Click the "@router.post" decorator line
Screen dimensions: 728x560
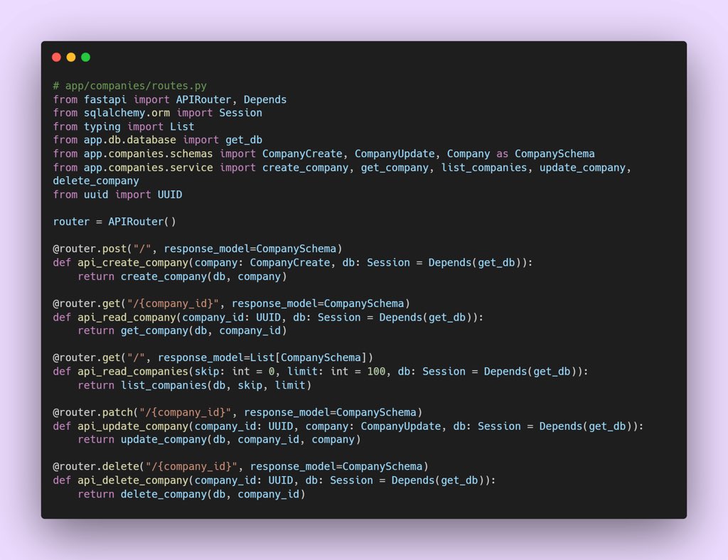coord(198,249)
